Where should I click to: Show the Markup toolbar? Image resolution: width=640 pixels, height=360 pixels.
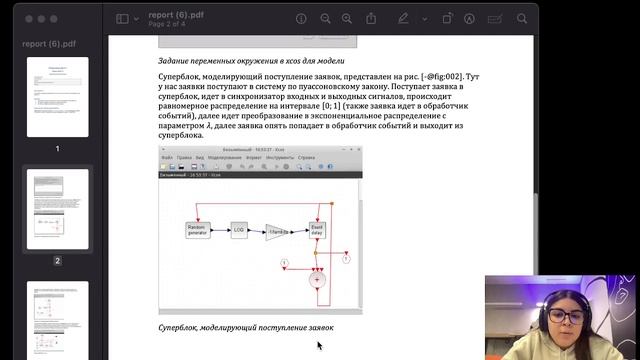pos(469,19)
